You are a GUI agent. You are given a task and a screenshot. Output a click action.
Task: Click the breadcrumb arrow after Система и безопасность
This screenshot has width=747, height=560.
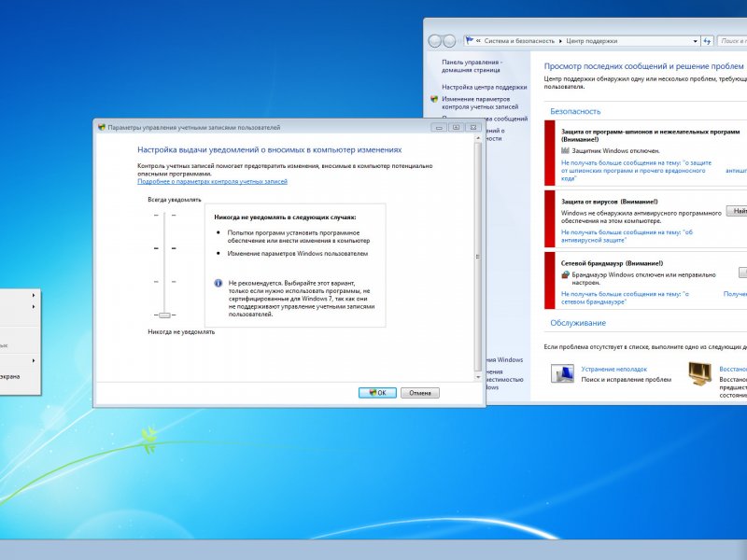(x=561, y=41)
